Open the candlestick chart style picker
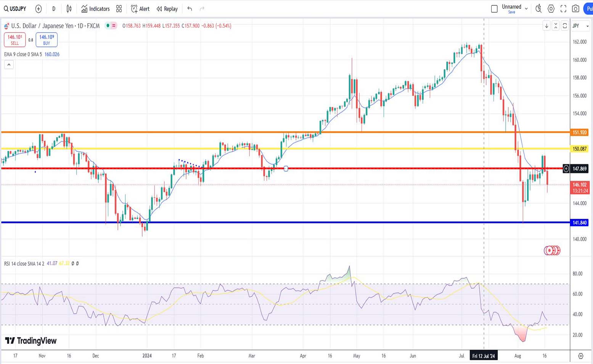The height and width of the screenshot is (364, 593). pyautogui.click(x=69, y=9)
